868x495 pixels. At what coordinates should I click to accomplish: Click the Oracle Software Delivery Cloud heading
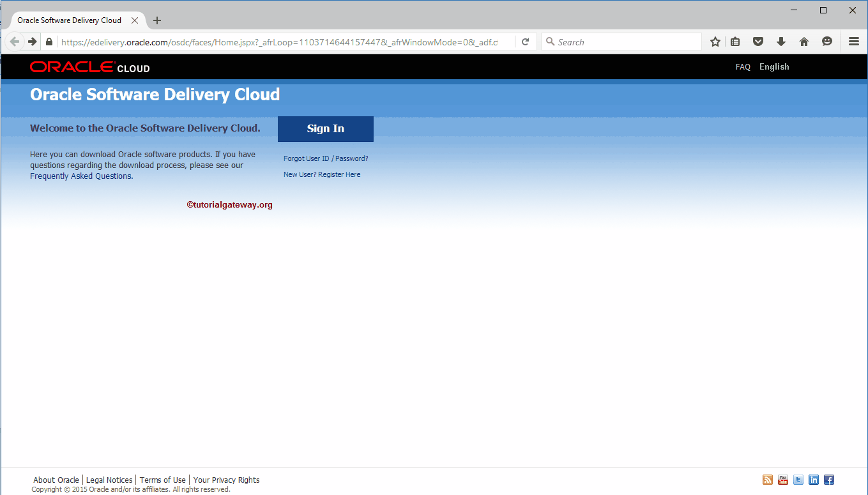[x=155, y=95]
